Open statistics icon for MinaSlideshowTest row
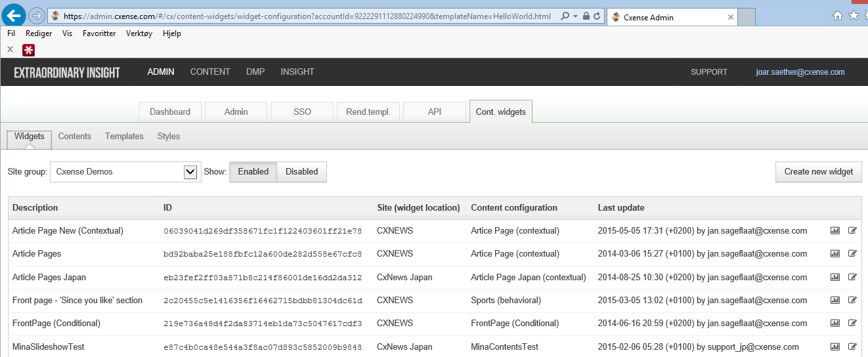The image size is (868, 357). point(835,346)
